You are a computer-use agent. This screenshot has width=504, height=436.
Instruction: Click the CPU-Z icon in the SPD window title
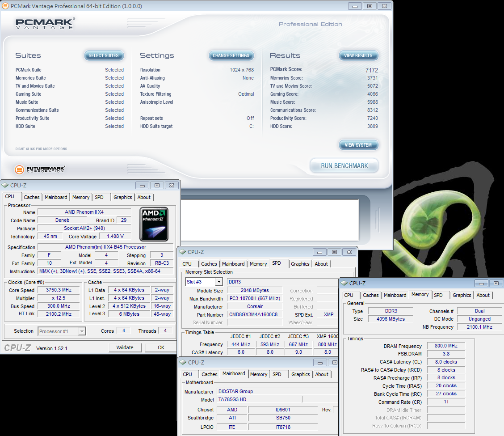point(183,252)
